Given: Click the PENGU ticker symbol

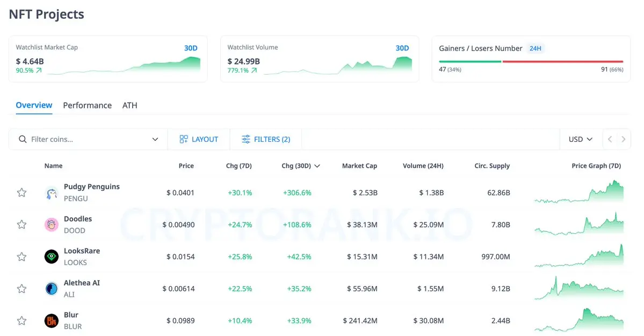Looking at the screenshot, I should [x=76, y=198].
